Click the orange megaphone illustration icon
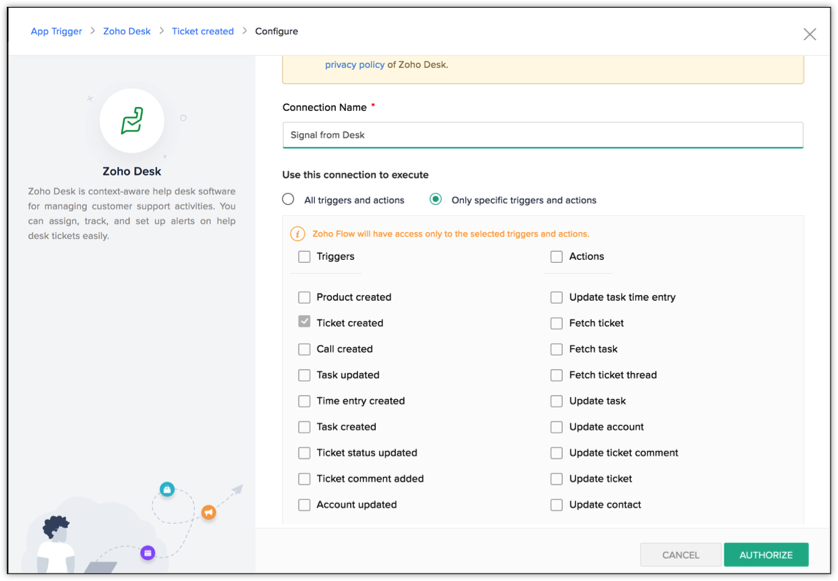 pos(209,512)
